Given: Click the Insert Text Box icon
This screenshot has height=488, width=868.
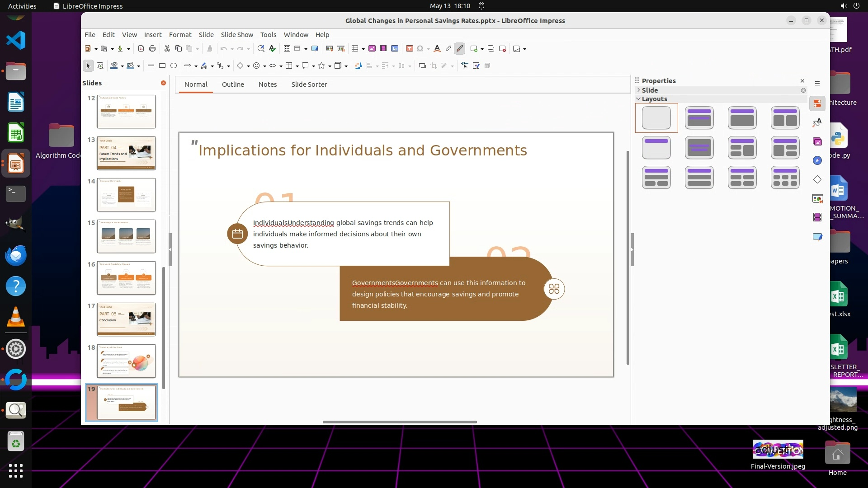Looking at the screenshot, I should (410, 49).
